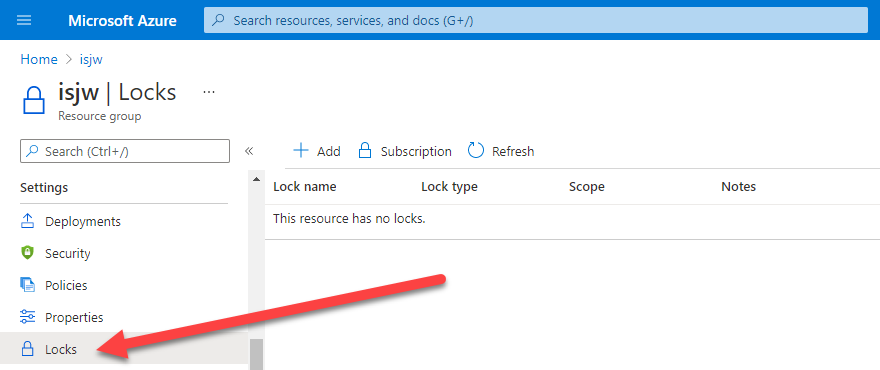This screenshot has height=370, width=880.
Task: Click the magnifier icon in global search
Action: [x=219, y=21]
